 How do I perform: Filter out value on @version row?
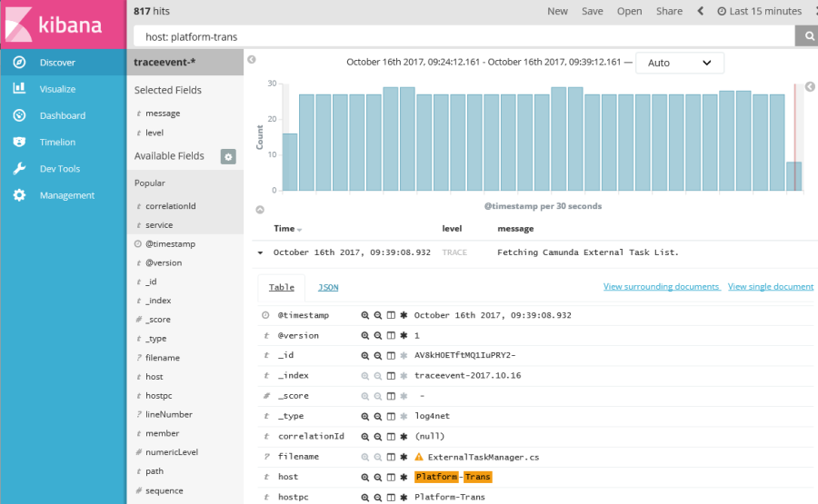[x=378, y=335]
